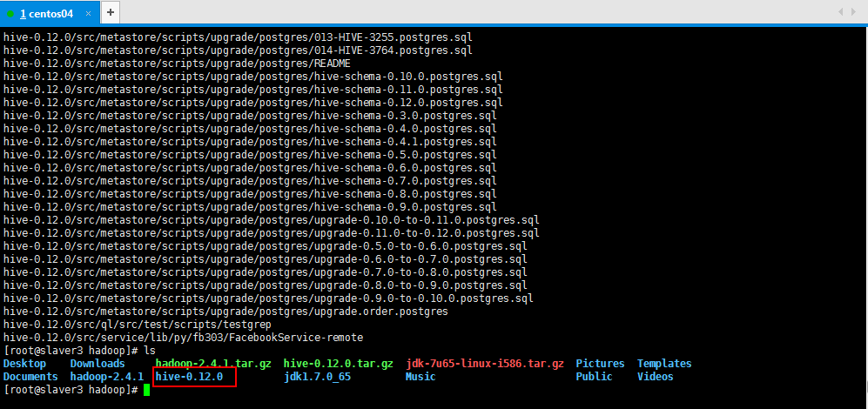The width and height of the screenshot is (868, 409).
Task: Click the upgrade-0.5.0-to-0.6.0.postgres.sql line
Action: pyautogui.click(x=266, y=246)
